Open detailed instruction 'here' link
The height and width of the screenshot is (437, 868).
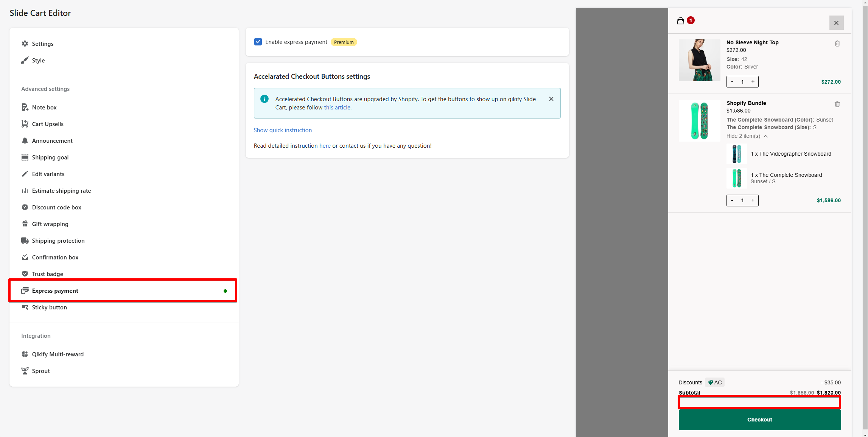[325, 146]
